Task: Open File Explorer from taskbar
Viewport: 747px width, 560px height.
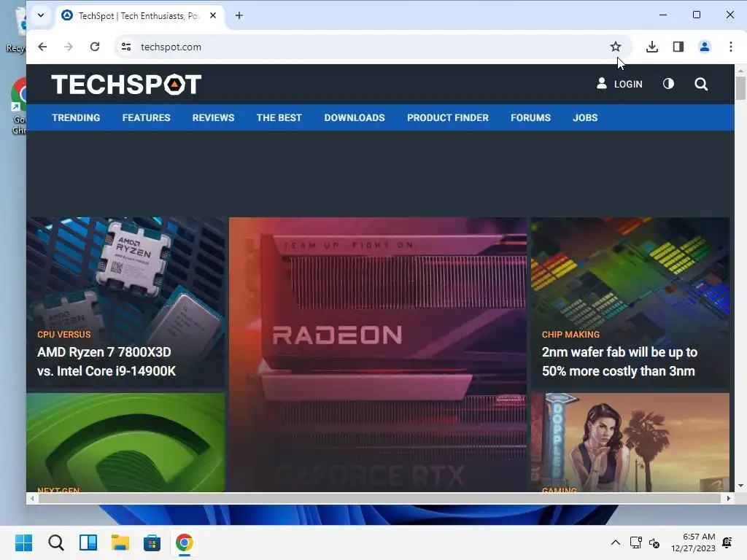Action: click(x=120, y=542)
